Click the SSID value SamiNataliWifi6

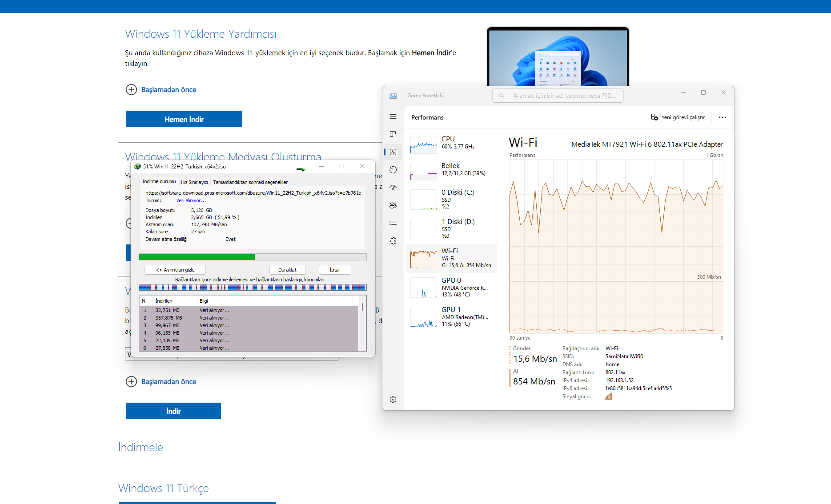point(624,356)
